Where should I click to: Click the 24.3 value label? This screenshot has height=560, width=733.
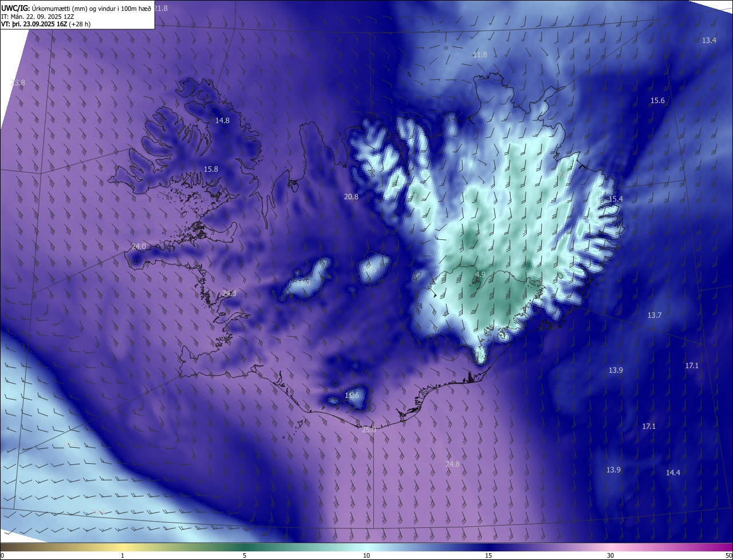point(229,293)
